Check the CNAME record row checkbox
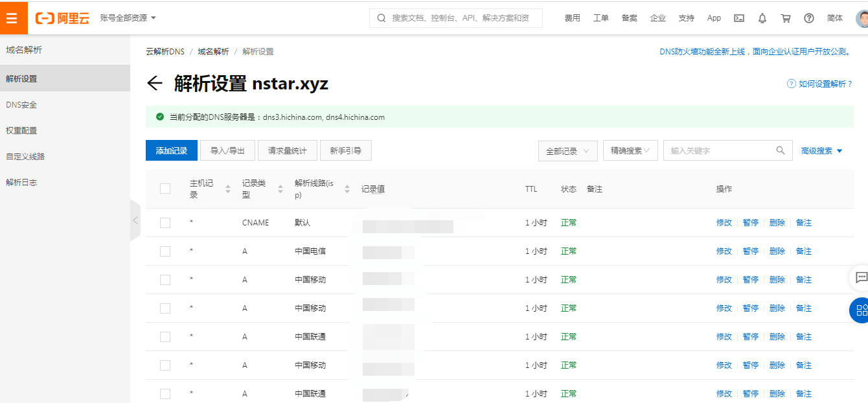 pyautogui.click(x=165, y=223)
